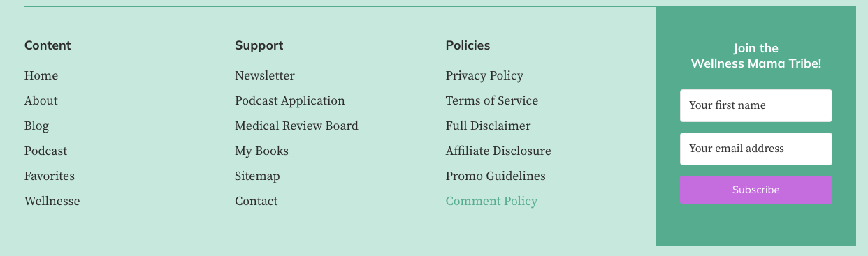This screenshot has height=256, width=868.
Task: Open the Home footer link
Action: click(x=41, y=75)
